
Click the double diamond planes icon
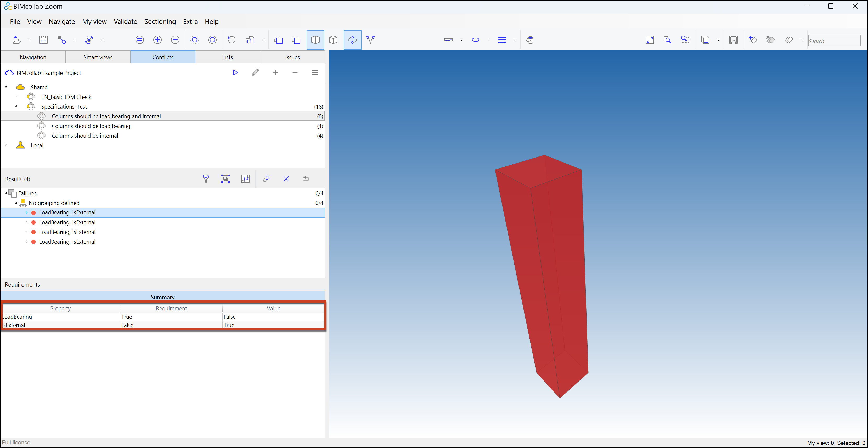789,40
